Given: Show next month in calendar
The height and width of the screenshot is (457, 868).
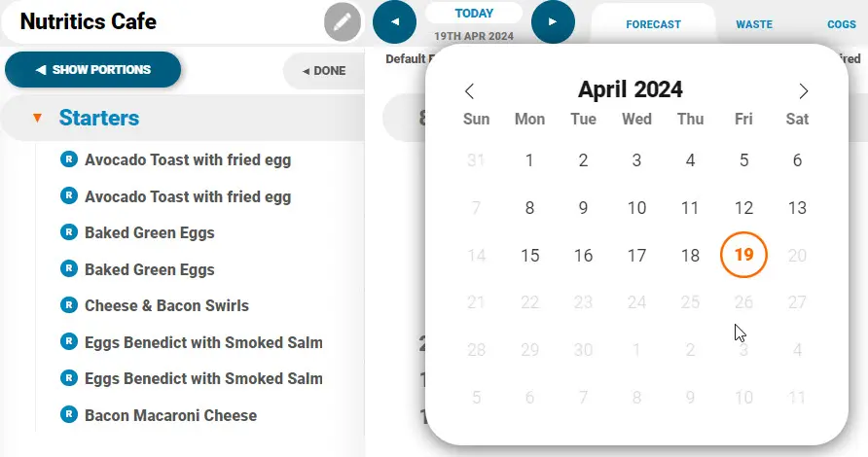Looking at the screenshot, I should pyautogui.click(x=803, y=91).
